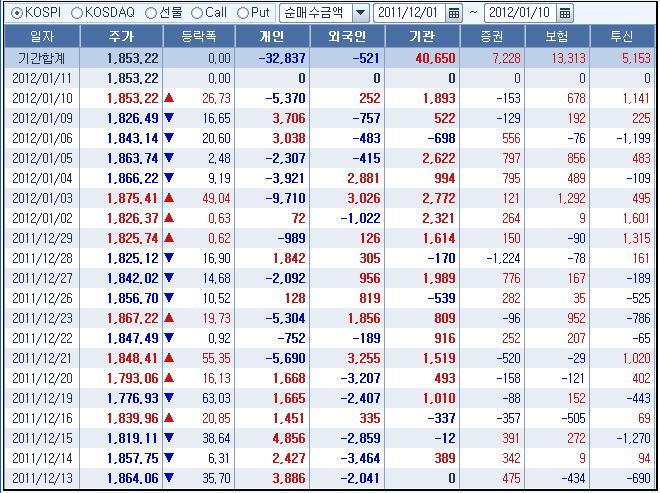Click the 개인 total value -32,837
This screenshot has height=493, width=660.
282,58
